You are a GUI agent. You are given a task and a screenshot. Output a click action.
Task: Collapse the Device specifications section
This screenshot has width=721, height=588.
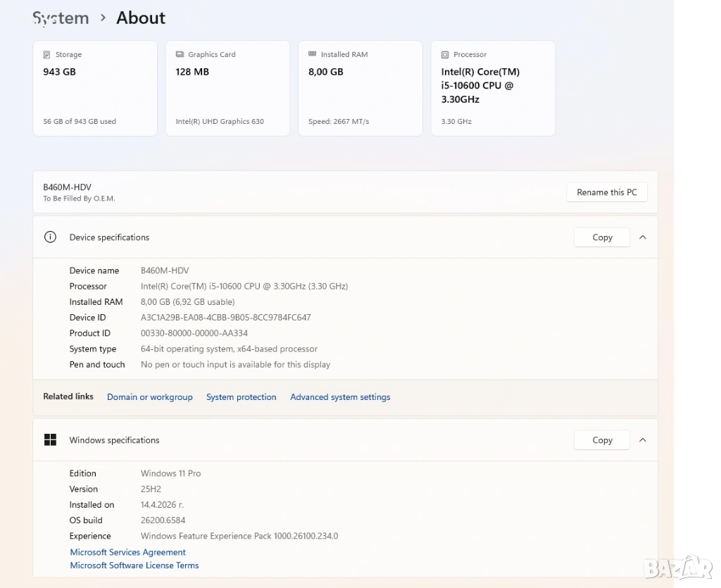click(x=642, y=237)
